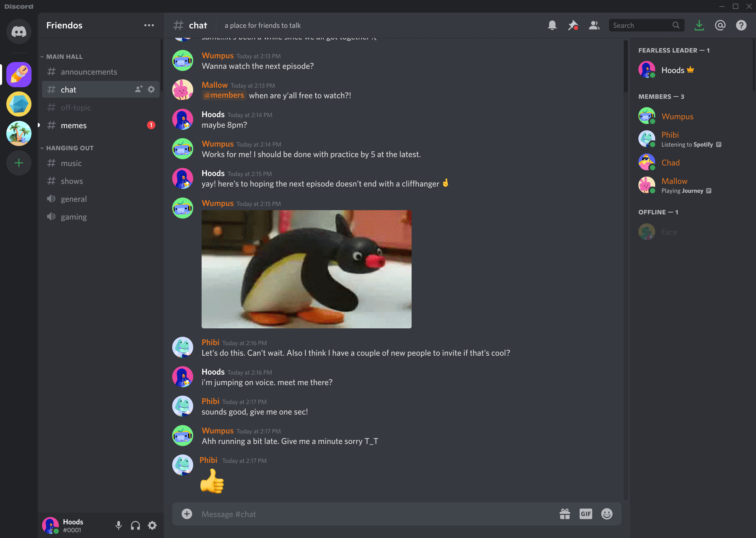This screenshot has height=538, width=756.
Task: Click emoji picker smiley button
Action: [607, 514]
